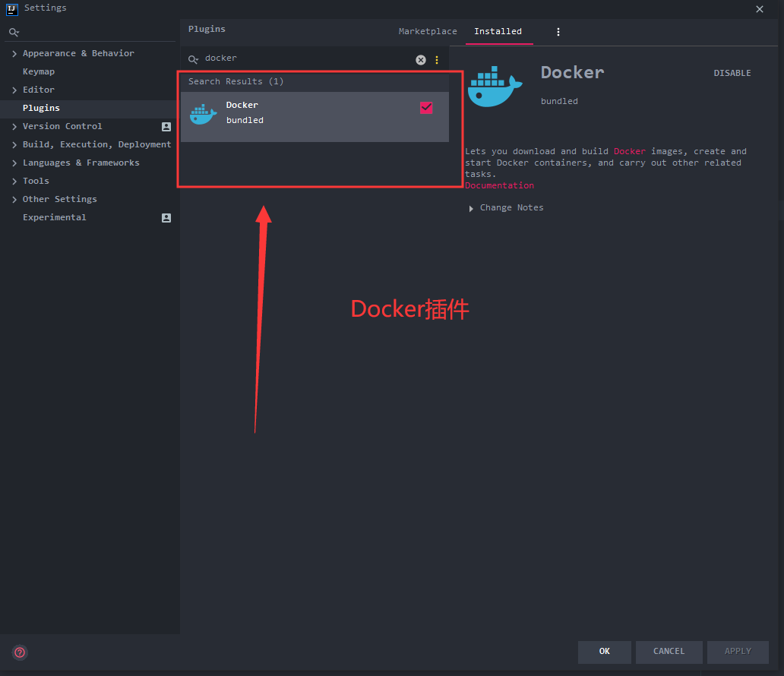
Task: Click the pink Docker link in description
Action: 630,151
